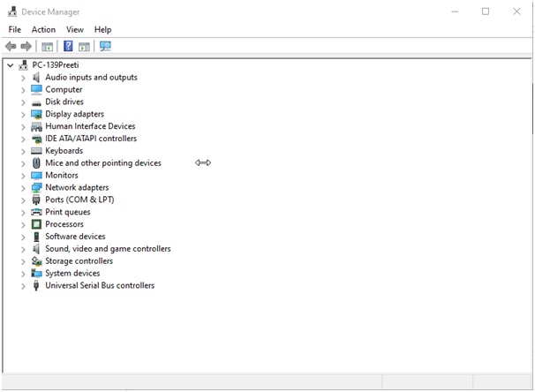Expand the System devices chevron

click(x=23, y=274)
